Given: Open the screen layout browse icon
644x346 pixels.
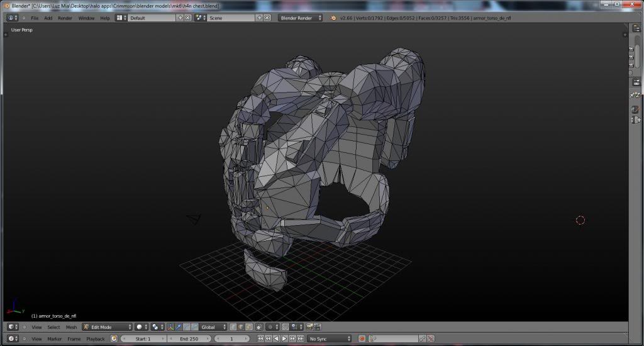Looking at the screenshot, I should tap(121, 18).
